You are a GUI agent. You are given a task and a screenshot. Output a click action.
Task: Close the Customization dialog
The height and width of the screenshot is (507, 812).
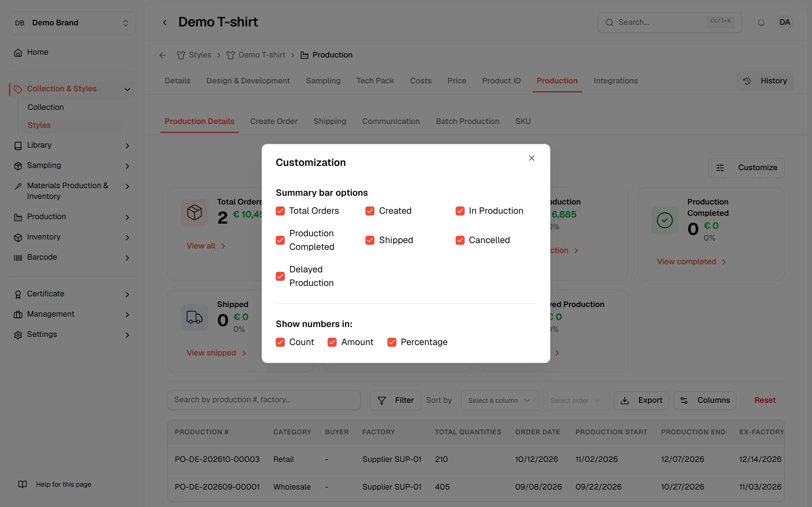coord(531,158)
